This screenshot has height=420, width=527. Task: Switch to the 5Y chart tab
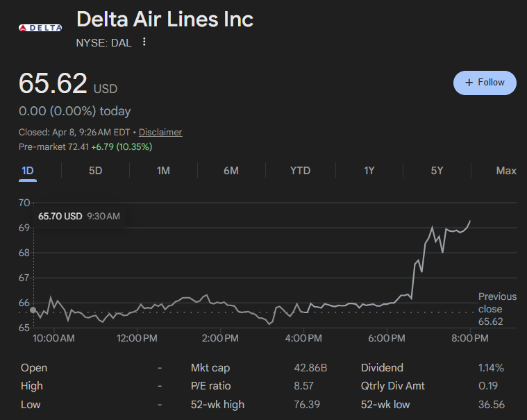point(437,171)
